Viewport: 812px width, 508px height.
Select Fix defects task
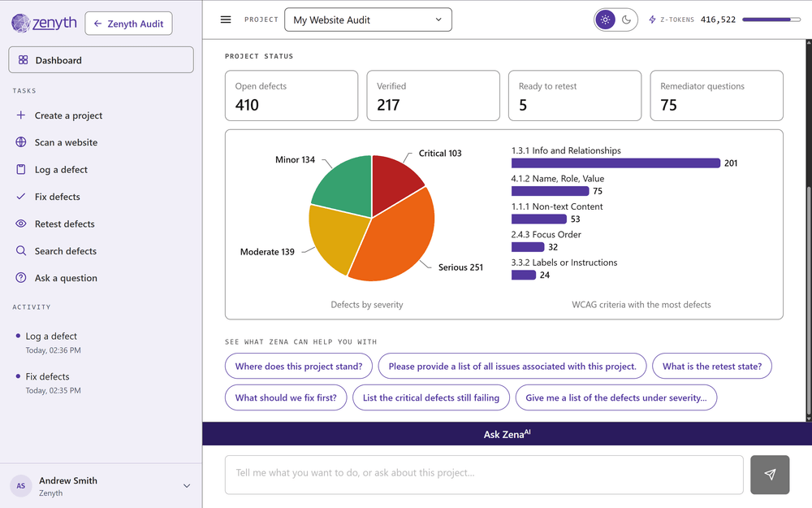tap(57, 197)
